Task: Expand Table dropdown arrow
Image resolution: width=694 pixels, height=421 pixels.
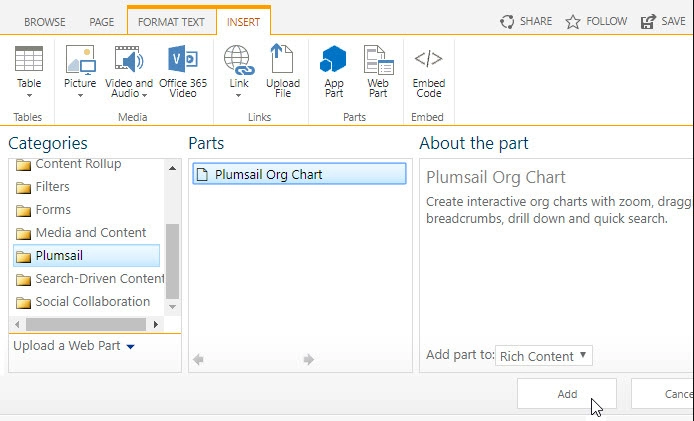Action: 29,95
